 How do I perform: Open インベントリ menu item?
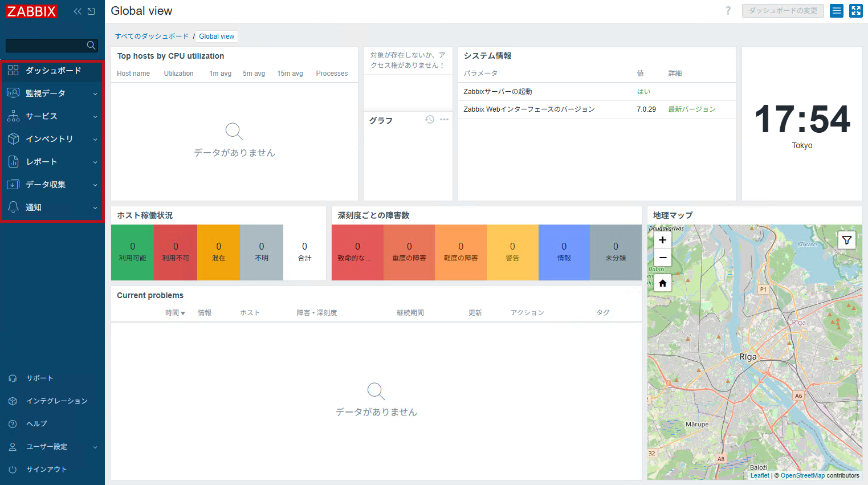pos(52,139)
